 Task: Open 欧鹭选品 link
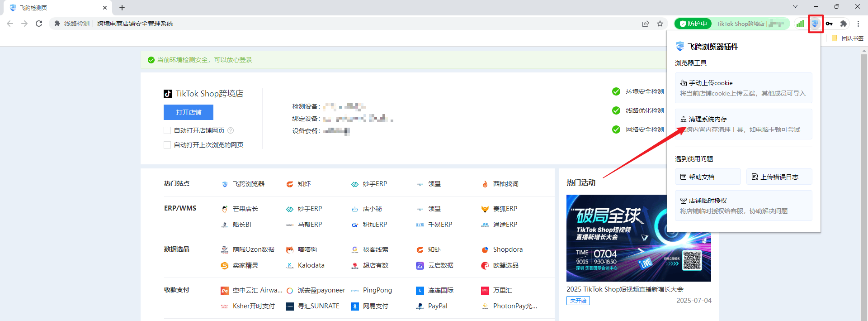point(500,265)
